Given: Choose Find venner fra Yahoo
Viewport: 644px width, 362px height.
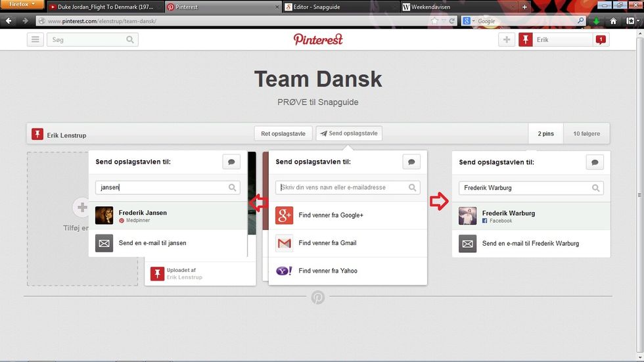Looking at the screenshot, I should click(x=348, y=271).
